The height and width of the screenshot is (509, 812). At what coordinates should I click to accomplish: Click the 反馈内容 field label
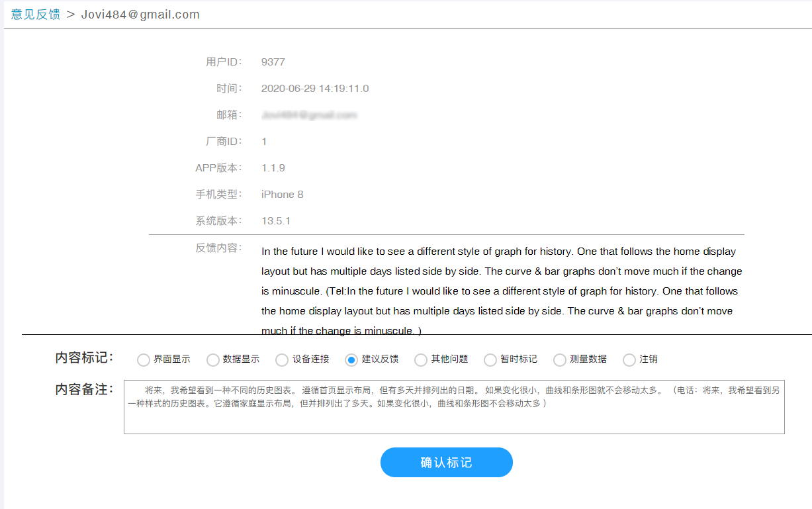[x=218, y=248]
